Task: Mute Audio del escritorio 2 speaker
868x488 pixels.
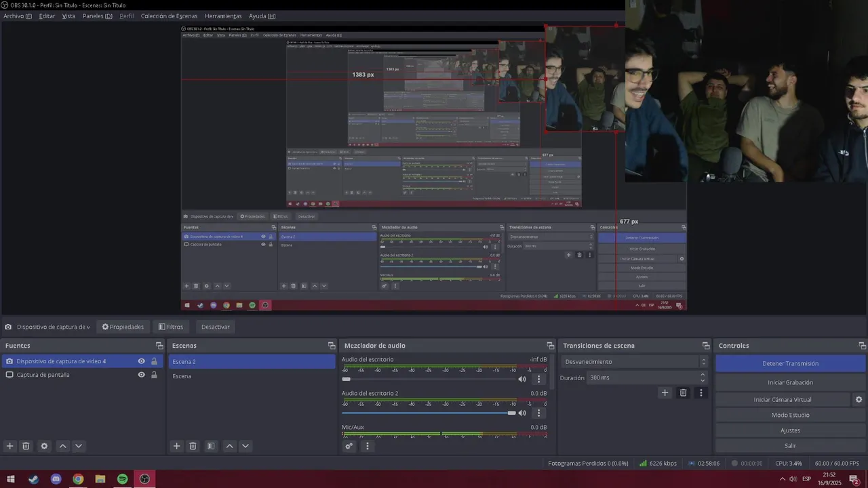Action: point(522,413)
